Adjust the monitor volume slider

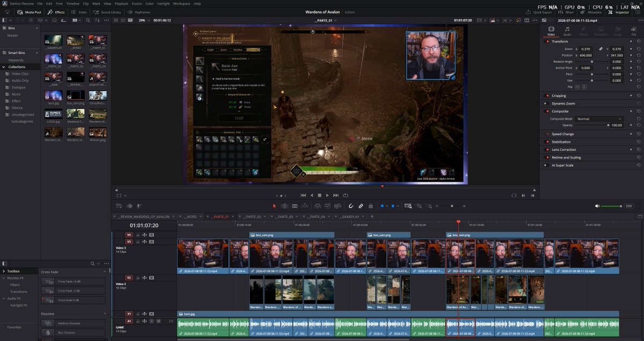[x=610, y=206]
